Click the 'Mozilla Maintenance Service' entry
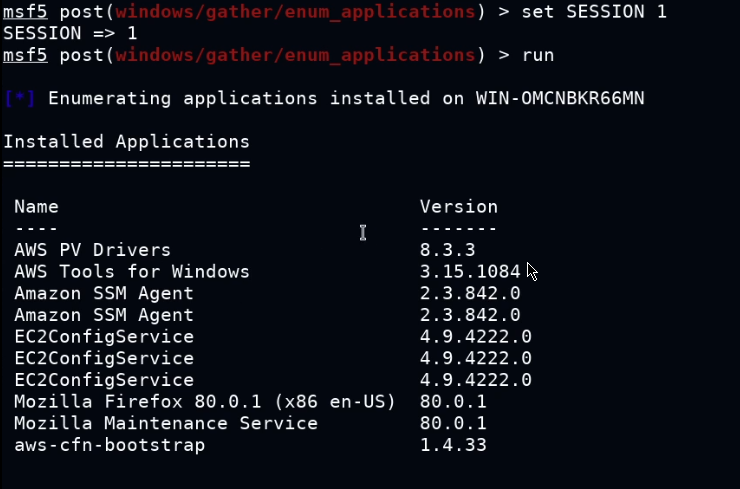Viewport: 740px width, 489px height. tap(166, 423)
